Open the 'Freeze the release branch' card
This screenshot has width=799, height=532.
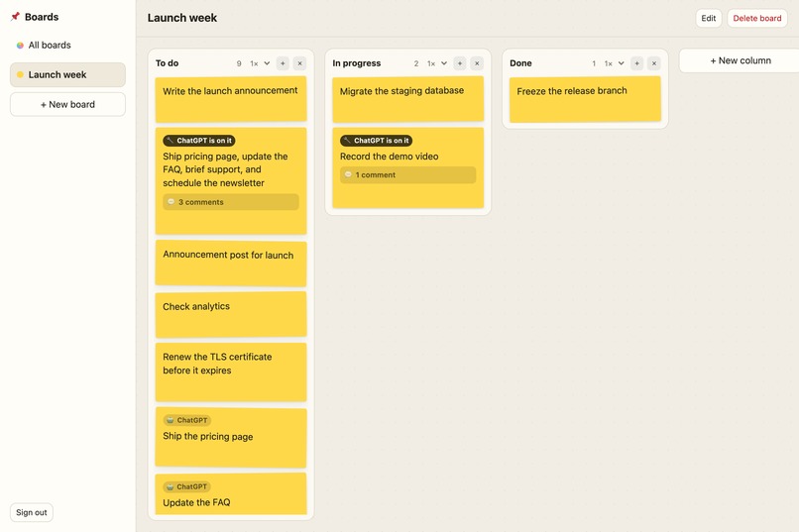[x=585, y=99]
